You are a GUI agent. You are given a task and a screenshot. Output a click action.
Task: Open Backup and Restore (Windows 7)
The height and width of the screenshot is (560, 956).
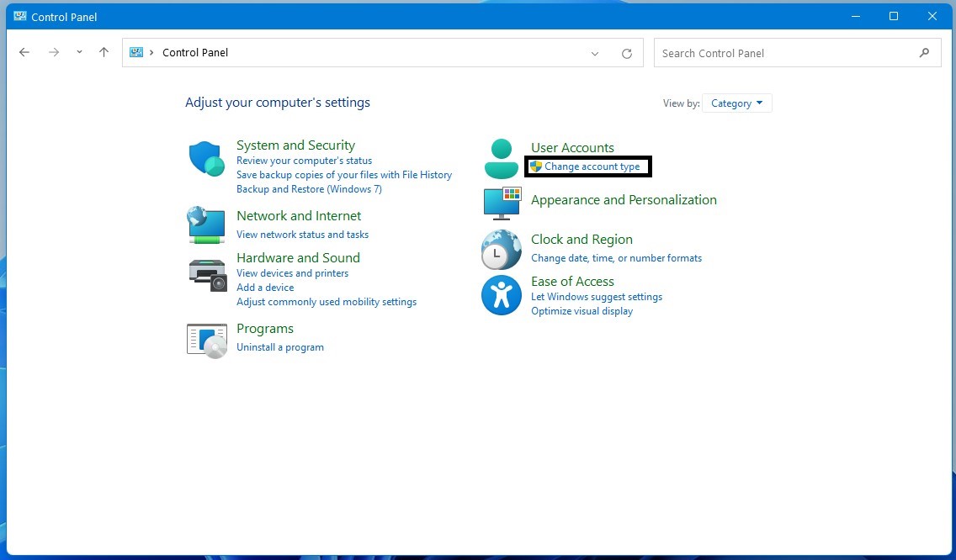[x=309, y=189]
